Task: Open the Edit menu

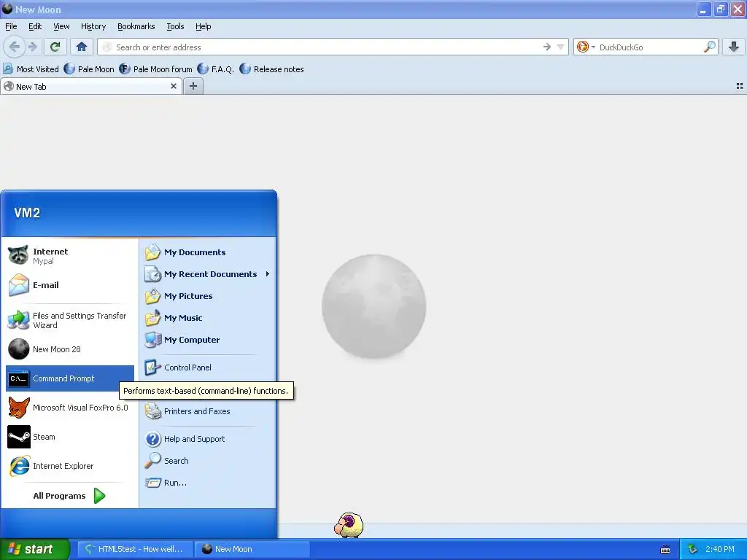Action: [35, 26]
